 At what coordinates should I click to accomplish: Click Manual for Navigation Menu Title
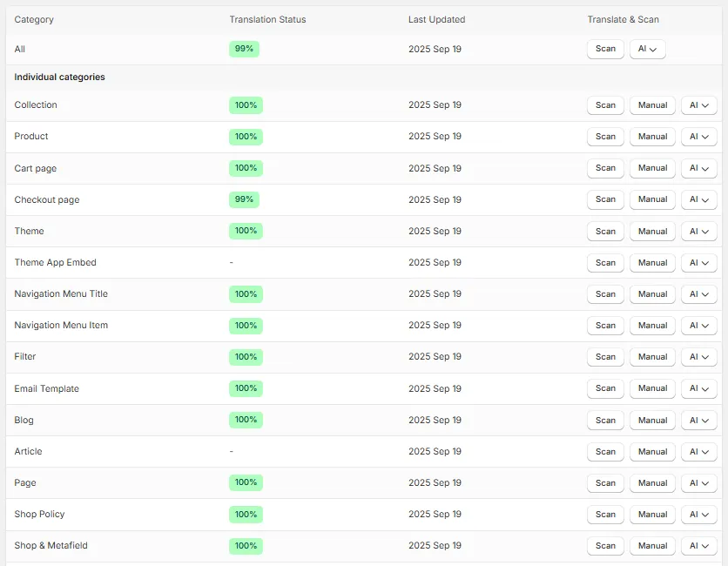coord(652,294)
